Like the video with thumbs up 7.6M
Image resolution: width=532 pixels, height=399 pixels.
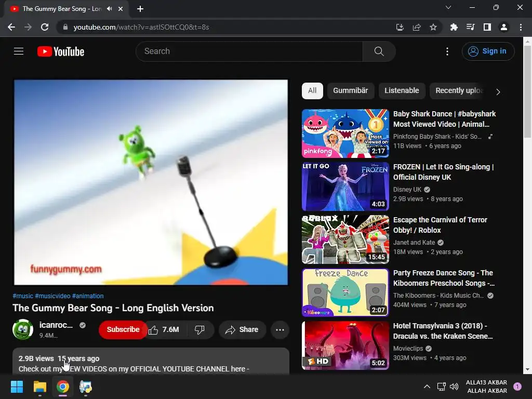pos(164,329)
